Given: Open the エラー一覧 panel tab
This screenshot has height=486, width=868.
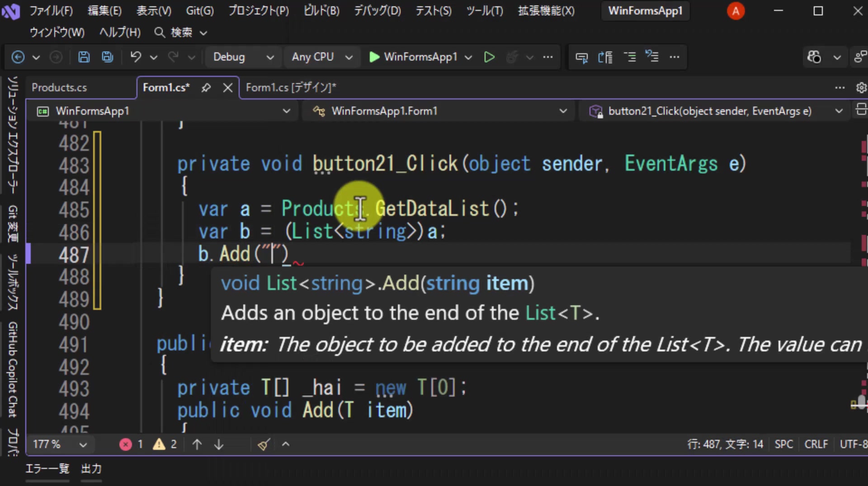Looking at the screenshot, I should [x=47, y=469].
